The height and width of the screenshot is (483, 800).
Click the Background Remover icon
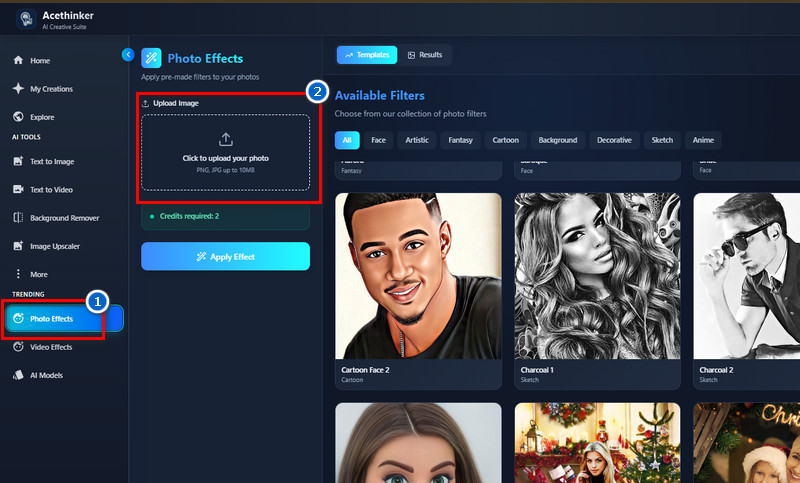click(x=18, y=218)
